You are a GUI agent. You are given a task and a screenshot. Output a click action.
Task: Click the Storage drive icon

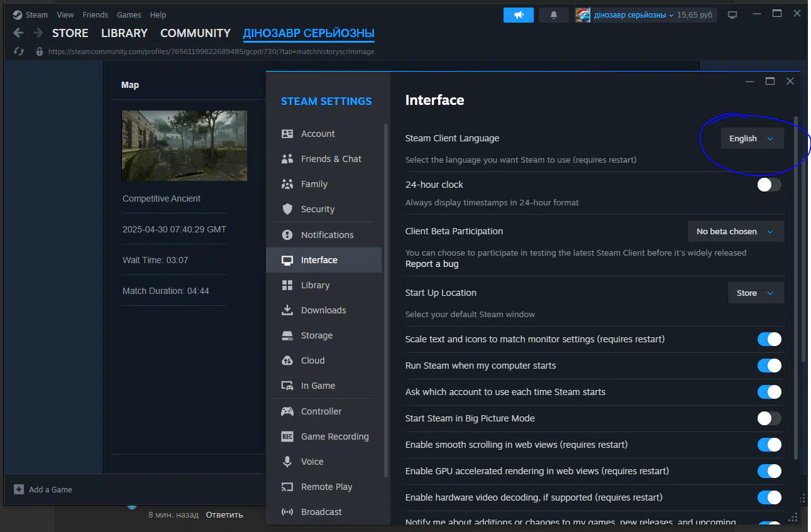pos(287,335)
